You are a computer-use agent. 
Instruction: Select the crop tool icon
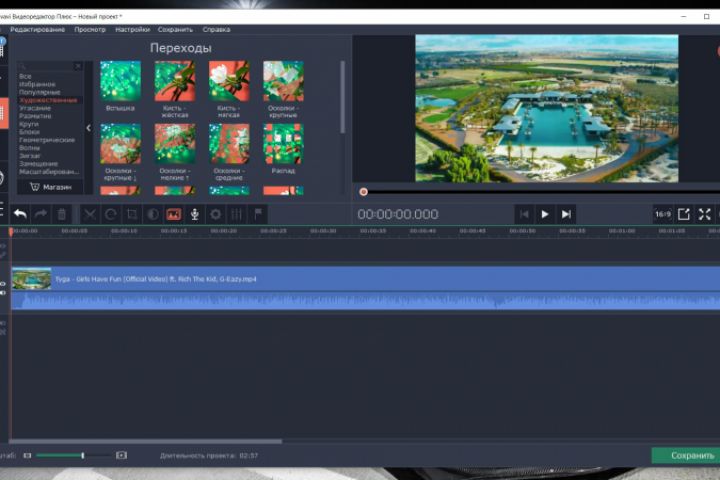132,214
